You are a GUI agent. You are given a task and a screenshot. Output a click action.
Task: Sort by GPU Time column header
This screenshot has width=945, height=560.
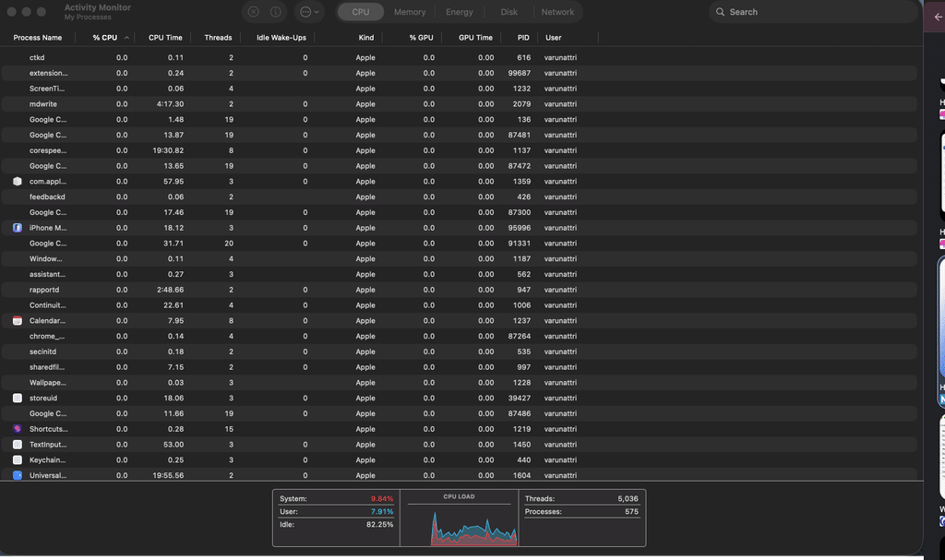coord(475,38)
